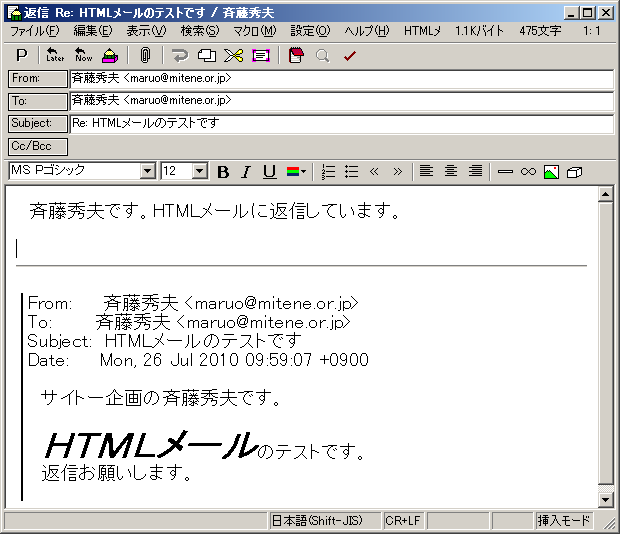
Task: Click the Subject: button
Action: point(38,124)
